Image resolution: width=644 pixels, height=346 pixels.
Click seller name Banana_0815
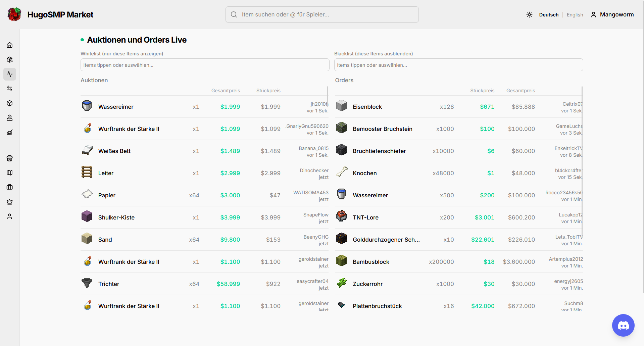(x=313, y=148)
